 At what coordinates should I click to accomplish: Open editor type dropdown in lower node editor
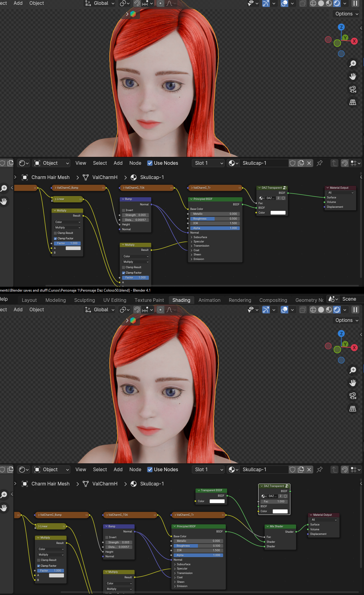click(24, 469)
